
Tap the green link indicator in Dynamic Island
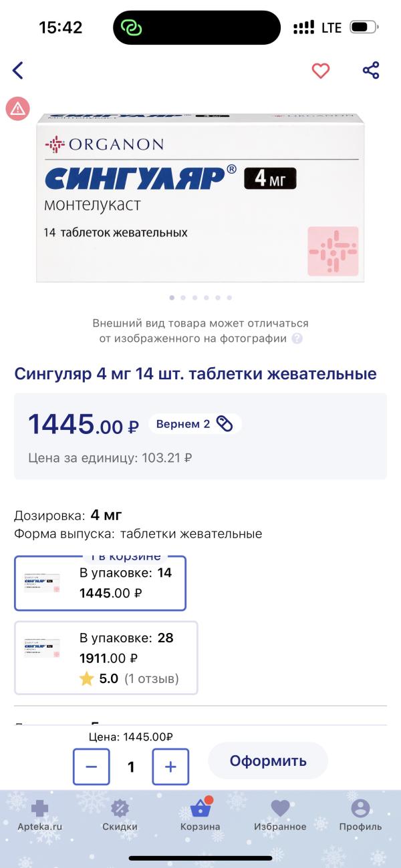pyautogui.click(x=132, y=27)
